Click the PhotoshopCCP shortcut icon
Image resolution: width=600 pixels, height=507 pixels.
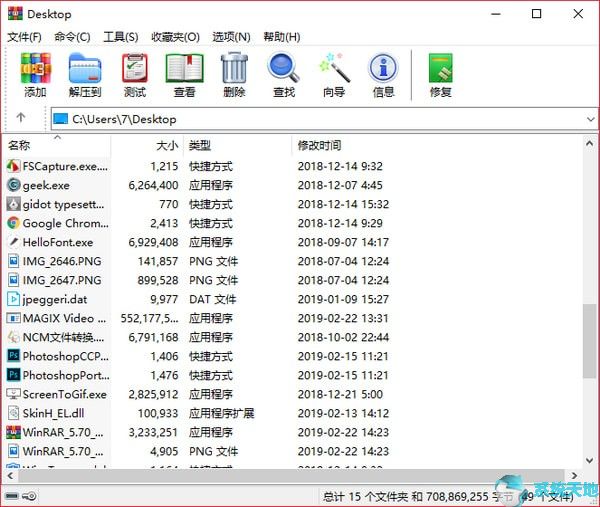point(13,356)
